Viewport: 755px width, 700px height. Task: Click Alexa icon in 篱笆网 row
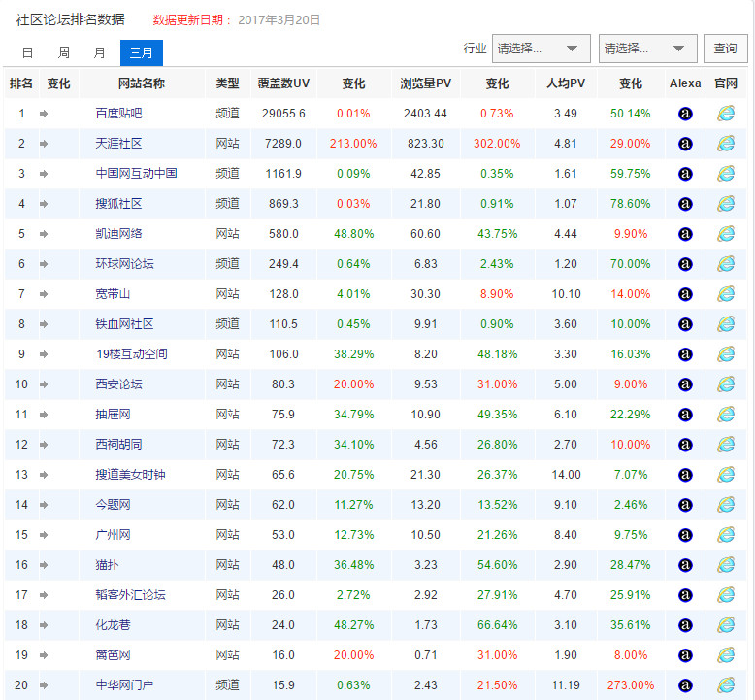point(685,655)
